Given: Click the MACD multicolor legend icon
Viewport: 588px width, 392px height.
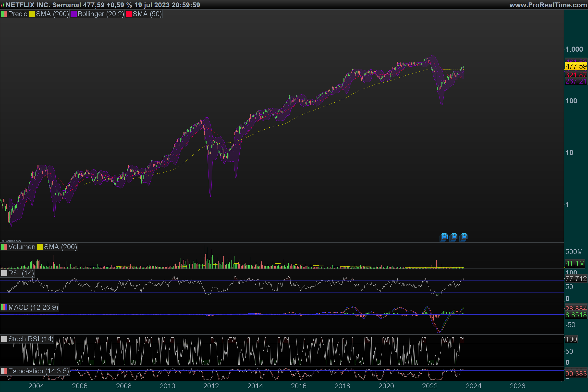Looking at the screenshot, I should click(4, 307).
